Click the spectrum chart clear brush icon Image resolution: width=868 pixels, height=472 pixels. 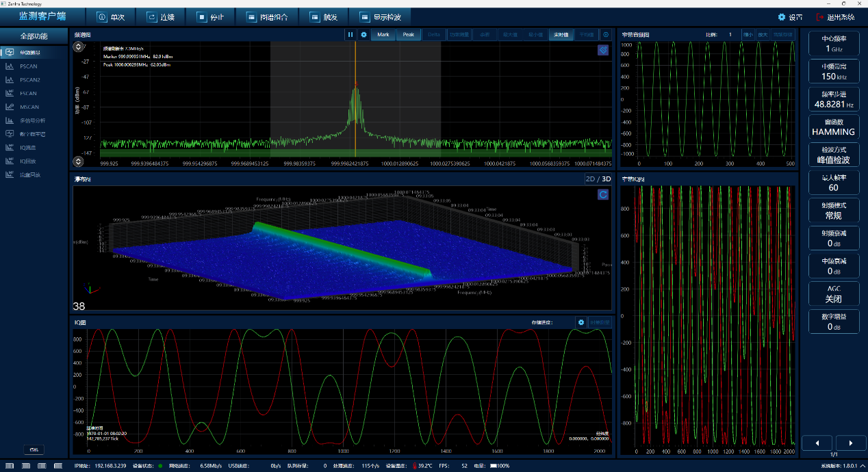point(603,50)
